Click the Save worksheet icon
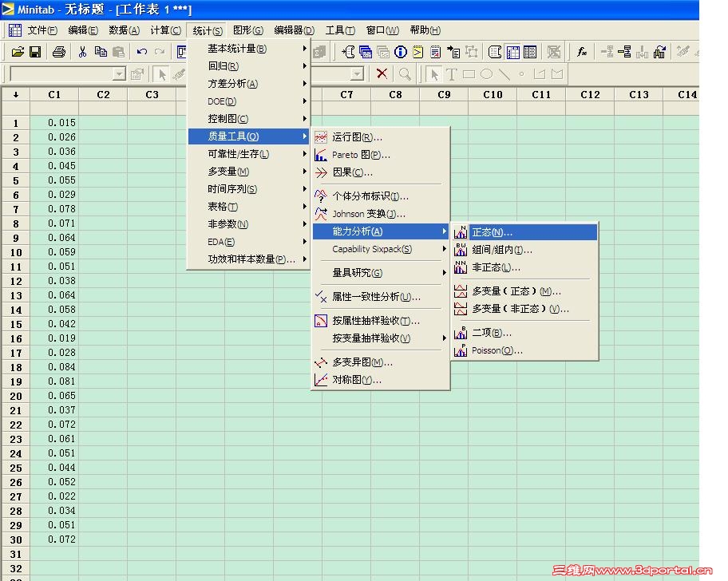 pyautogui.click(x=36, y=50)
